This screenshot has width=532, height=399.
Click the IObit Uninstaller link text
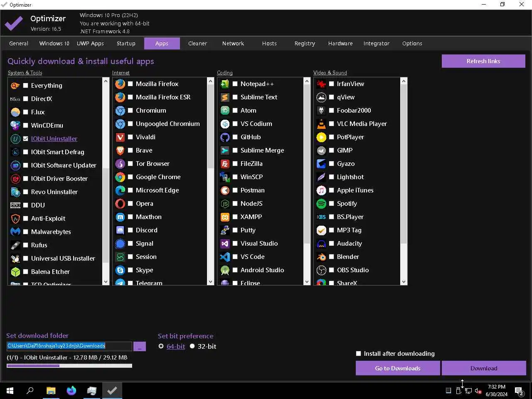[x=54, y=139]
